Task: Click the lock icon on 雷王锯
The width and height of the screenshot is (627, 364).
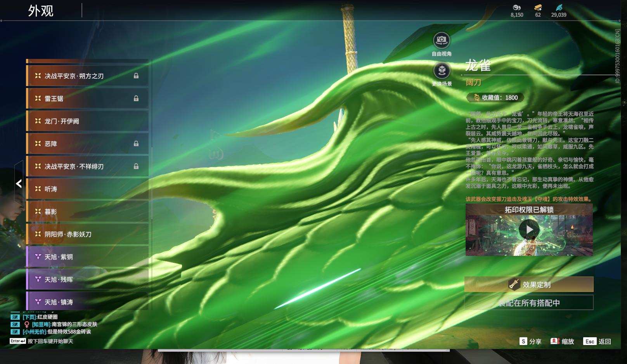Action: (x=136, y=98)
